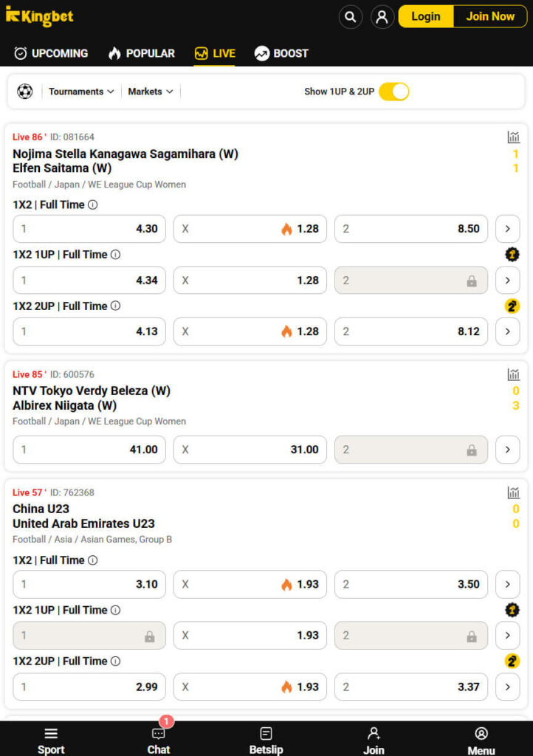The height and width of the screenshot is (756, 533).
Task: Select odds 3.37 in China U23 2UP market
Action: click(411, 687)
